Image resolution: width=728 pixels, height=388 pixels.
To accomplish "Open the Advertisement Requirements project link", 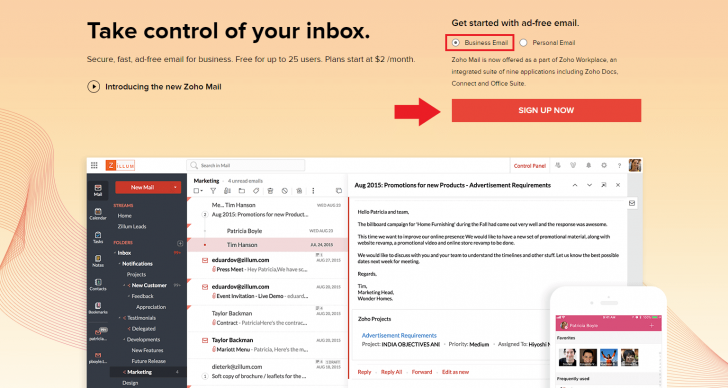I will click(x=399, y=336).
